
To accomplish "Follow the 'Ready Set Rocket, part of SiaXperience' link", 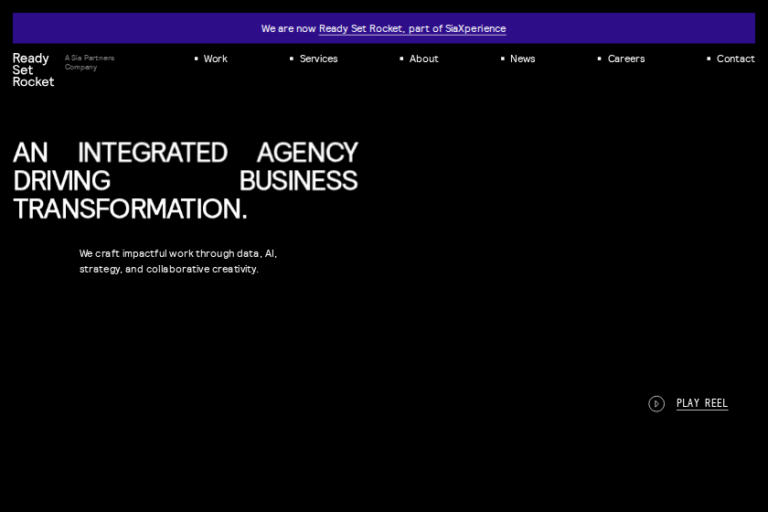I will (412, 29).
